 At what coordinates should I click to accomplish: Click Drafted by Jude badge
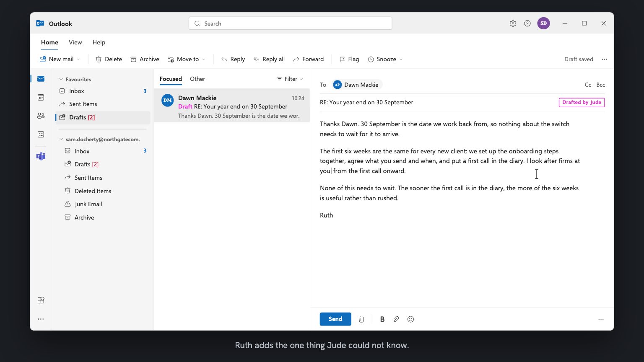(582, 102)
